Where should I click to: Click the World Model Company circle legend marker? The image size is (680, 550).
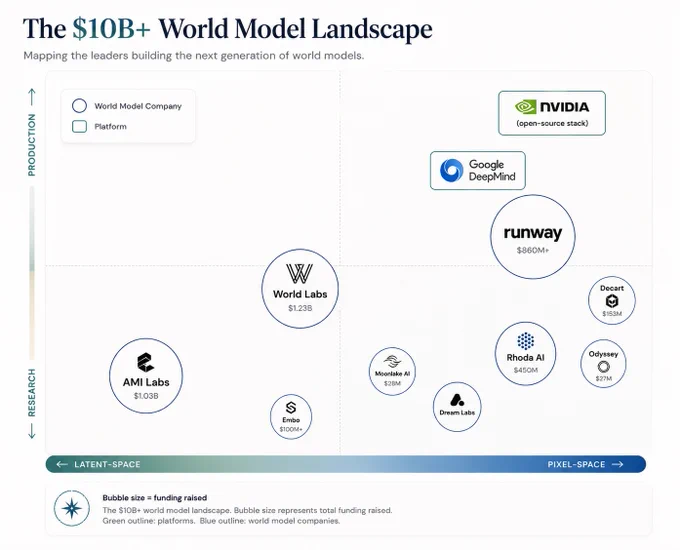click(79, 106)
